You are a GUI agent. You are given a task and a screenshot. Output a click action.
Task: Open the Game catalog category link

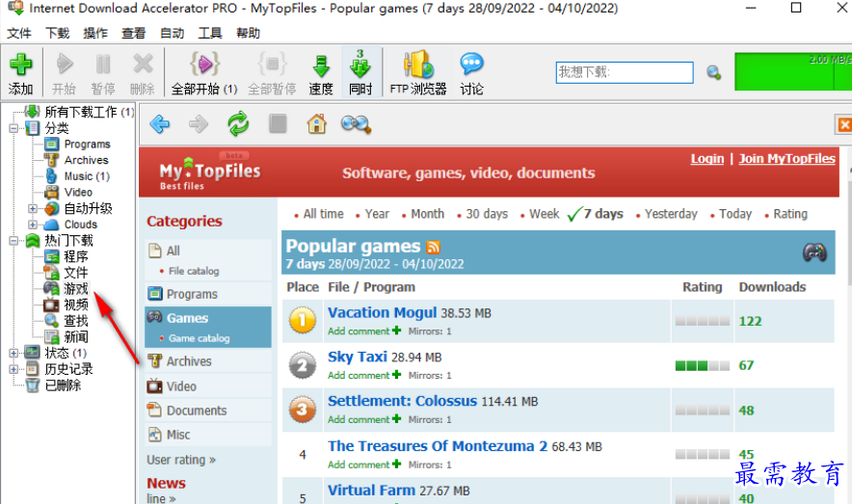point(199,338)
